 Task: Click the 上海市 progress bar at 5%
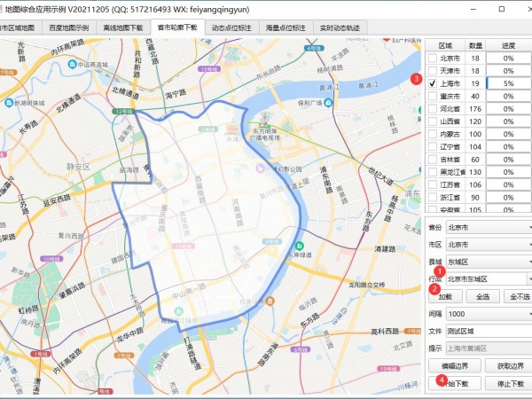[508, 84]
